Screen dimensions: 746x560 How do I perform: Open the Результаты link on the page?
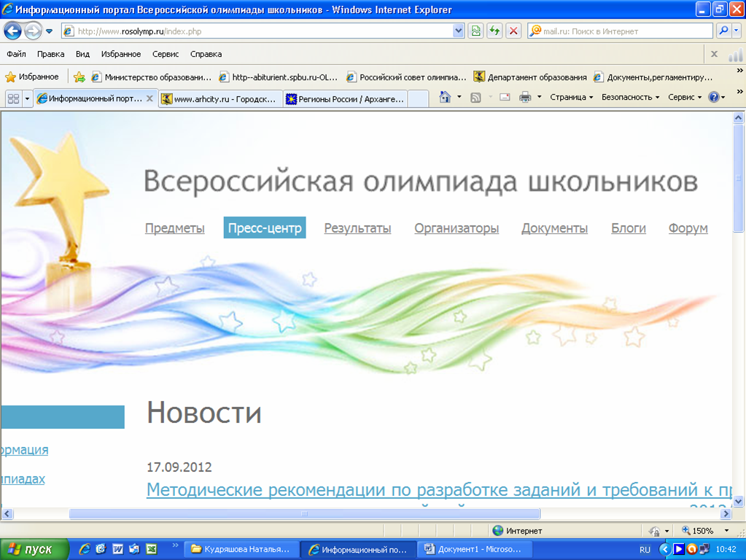(x=357, y=228)
